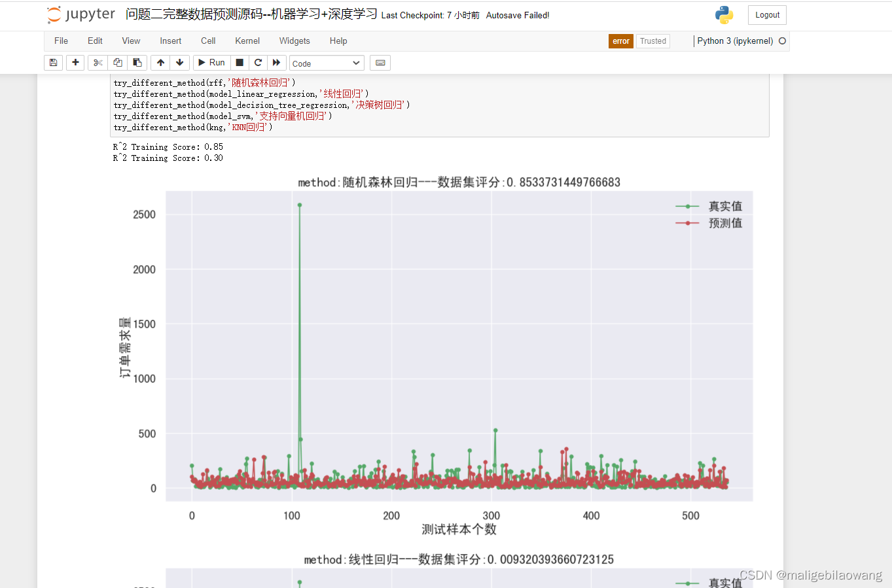This screenshot has height=588, width=892.
Task: Open the command palette keyboard icon
Action: (x=380, y=63)
